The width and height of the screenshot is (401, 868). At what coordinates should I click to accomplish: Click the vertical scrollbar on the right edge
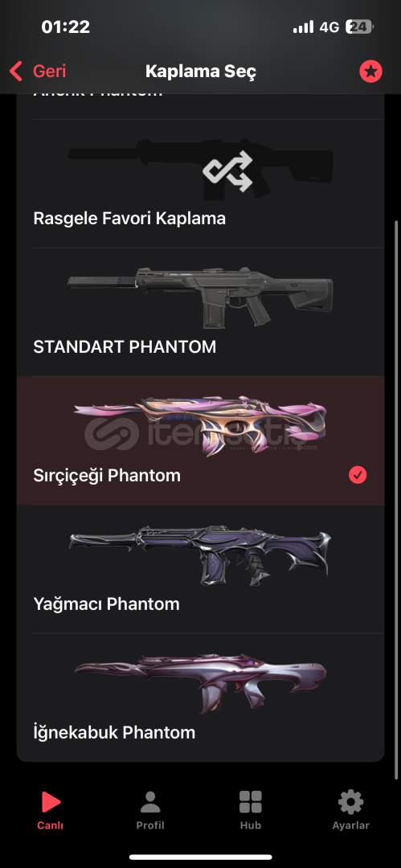pos(395,499)
